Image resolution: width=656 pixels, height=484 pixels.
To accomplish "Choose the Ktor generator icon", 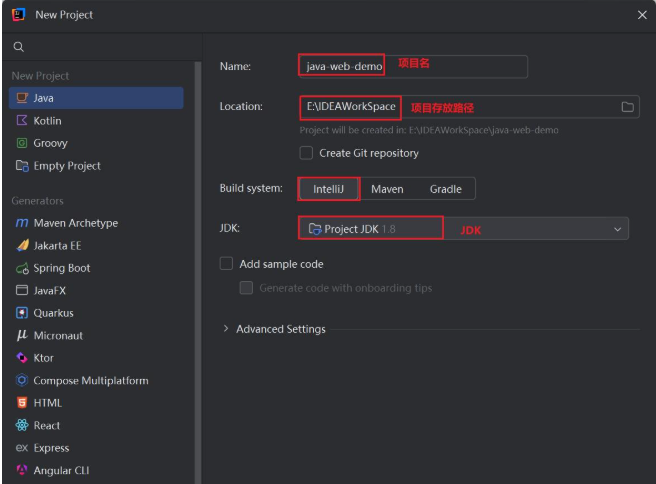I will (x=22, y=358).
